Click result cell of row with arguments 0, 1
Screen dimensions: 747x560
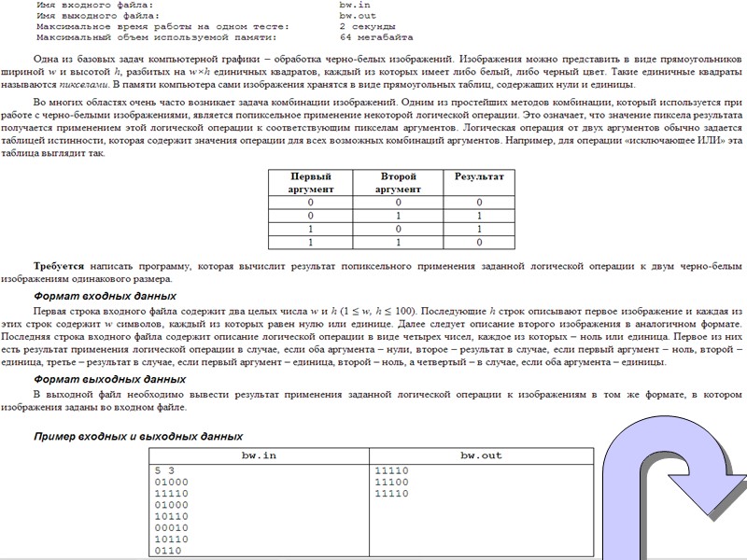(479, 217)
